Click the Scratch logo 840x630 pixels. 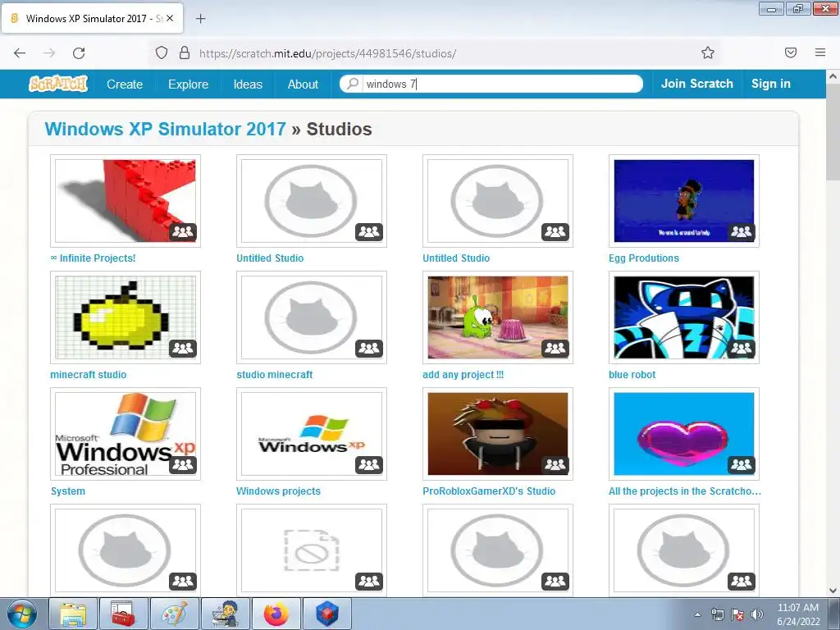point(58,84)
